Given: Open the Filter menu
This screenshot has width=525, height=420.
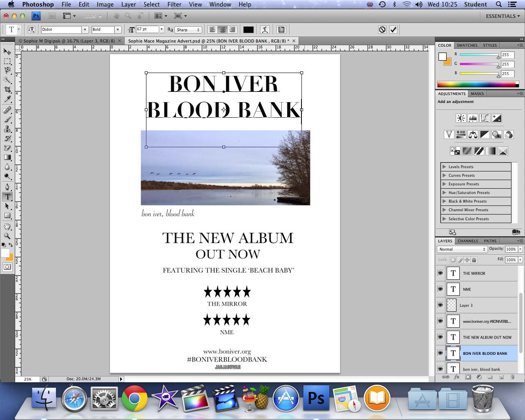Looking at the screenshot, I should [x=174, y=5].
